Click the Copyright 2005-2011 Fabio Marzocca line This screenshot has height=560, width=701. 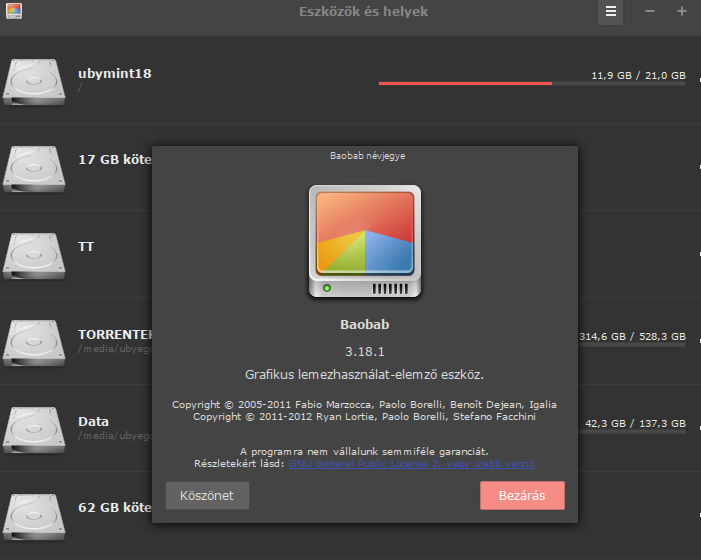pyautogui.click(x=364, y=404)
